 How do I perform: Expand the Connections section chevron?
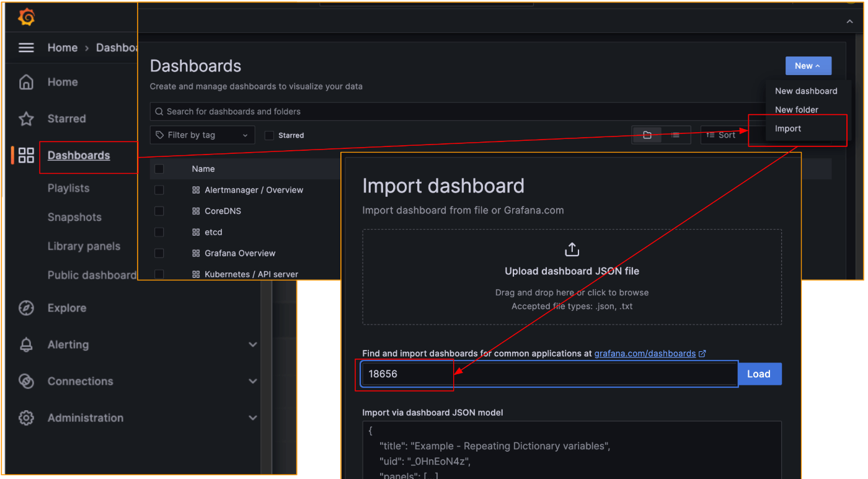[x=253, y=381]
